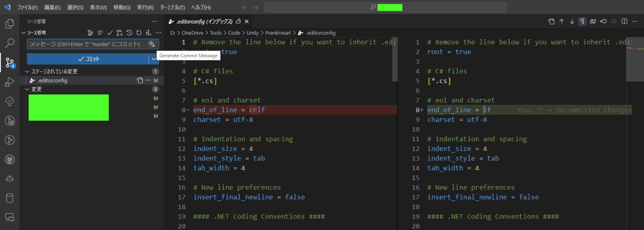
Task: Click 'insert_final_newline = false' in left pane
Action: coord(249,197)
